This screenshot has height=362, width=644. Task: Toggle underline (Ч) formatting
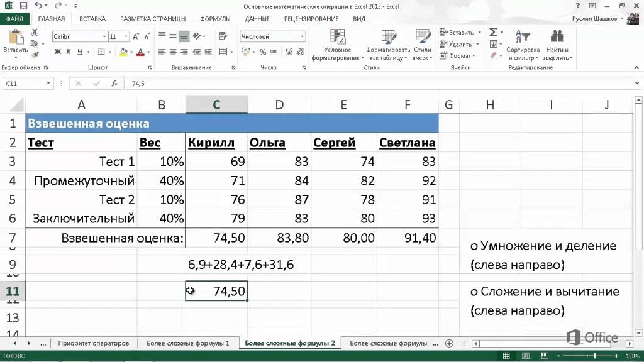[80, 52]
